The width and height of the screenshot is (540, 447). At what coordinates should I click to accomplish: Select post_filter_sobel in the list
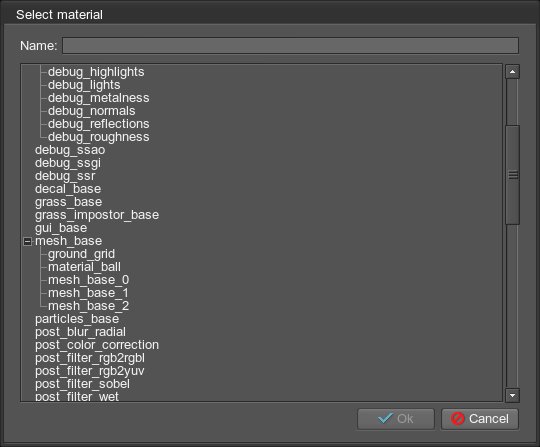(x=82, y=384)
